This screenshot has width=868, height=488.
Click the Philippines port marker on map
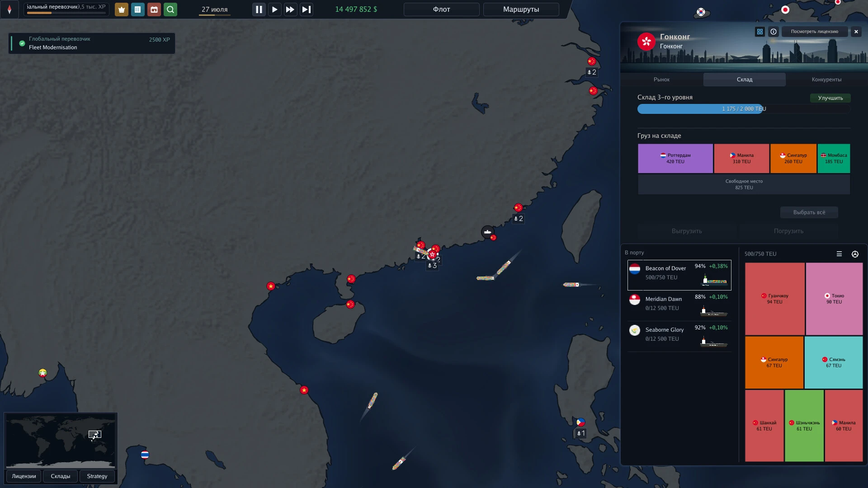581,422
